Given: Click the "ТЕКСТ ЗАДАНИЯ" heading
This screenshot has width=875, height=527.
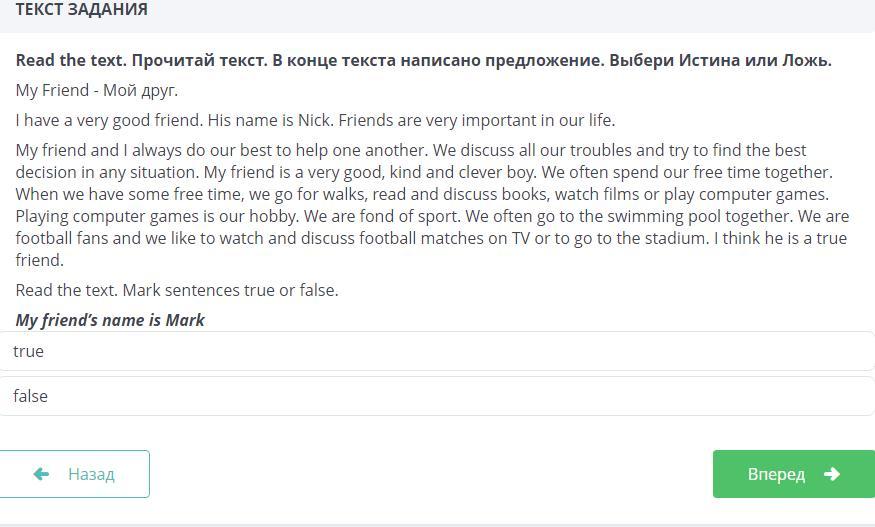Looking at the screenshot, I should click(x=82, y=10).
